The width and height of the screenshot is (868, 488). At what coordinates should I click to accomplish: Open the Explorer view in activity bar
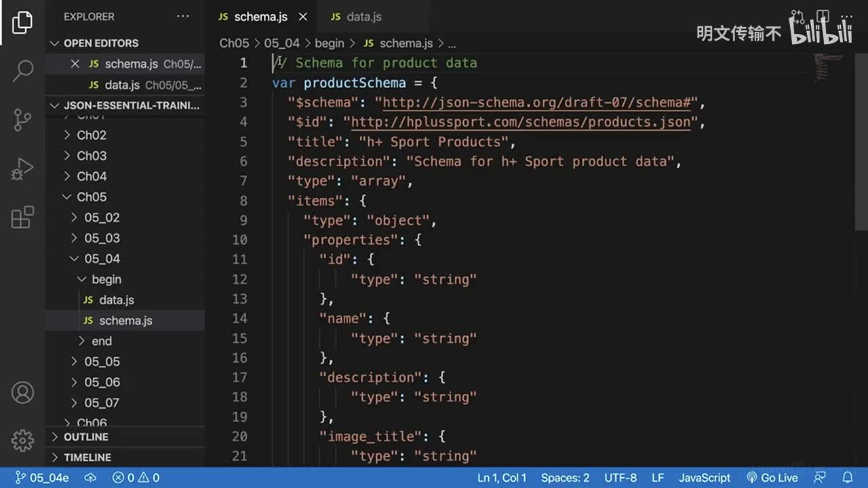22,22
